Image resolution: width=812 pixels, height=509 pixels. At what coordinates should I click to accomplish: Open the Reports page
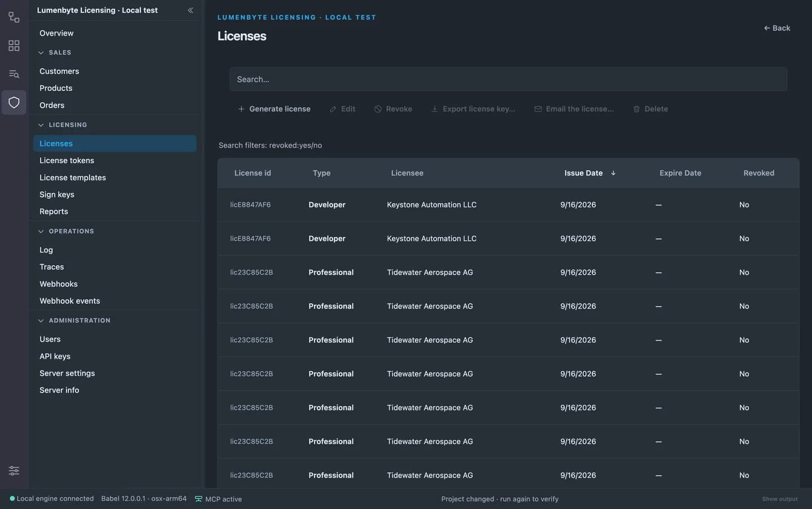click(115, 211)
